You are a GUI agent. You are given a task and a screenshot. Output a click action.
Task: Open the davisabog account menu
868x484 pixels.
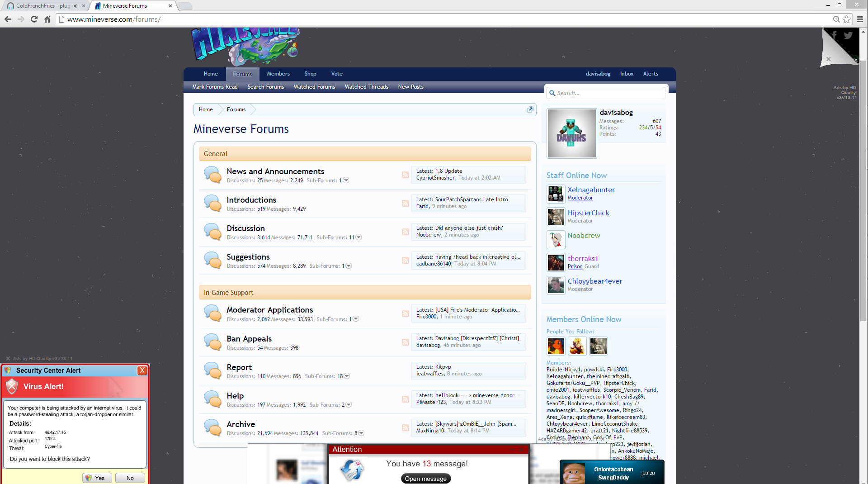click(598, 74)
